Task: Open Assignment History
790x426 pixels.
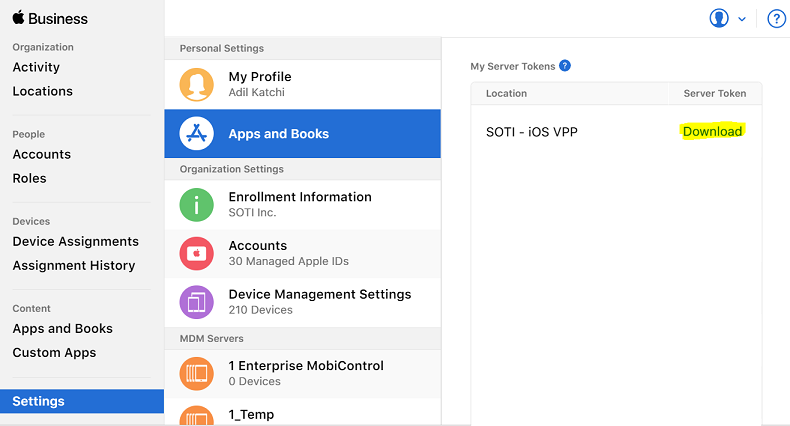Action: pos(73,265)
